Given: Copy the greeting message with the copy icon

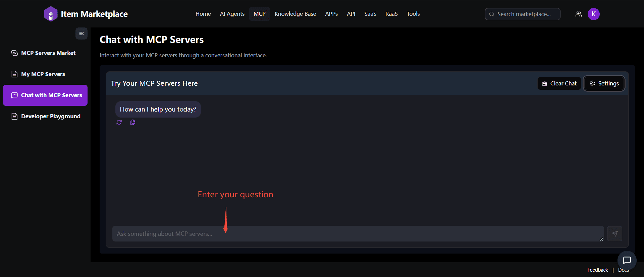Looking at the screenshot, I should click(x=133, y=122).
